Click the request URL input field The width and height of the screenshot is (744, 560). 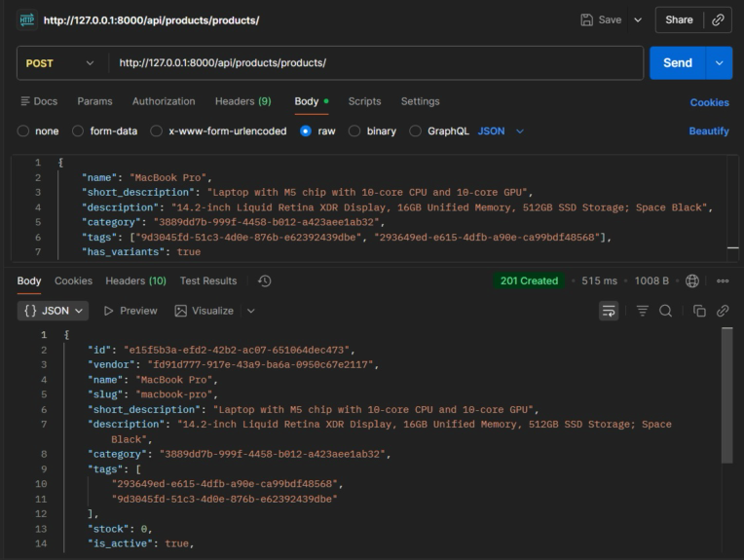[375, 63]
